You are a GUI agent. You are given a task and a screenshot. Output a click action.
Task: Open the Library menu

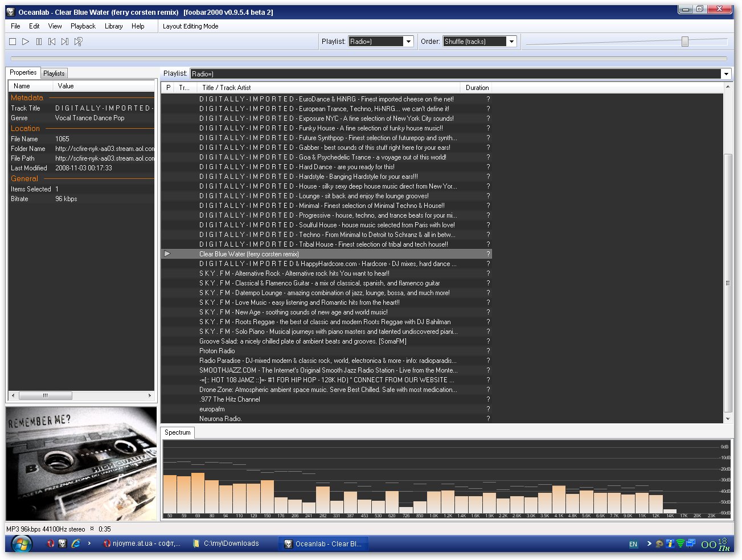pos(113,26)
